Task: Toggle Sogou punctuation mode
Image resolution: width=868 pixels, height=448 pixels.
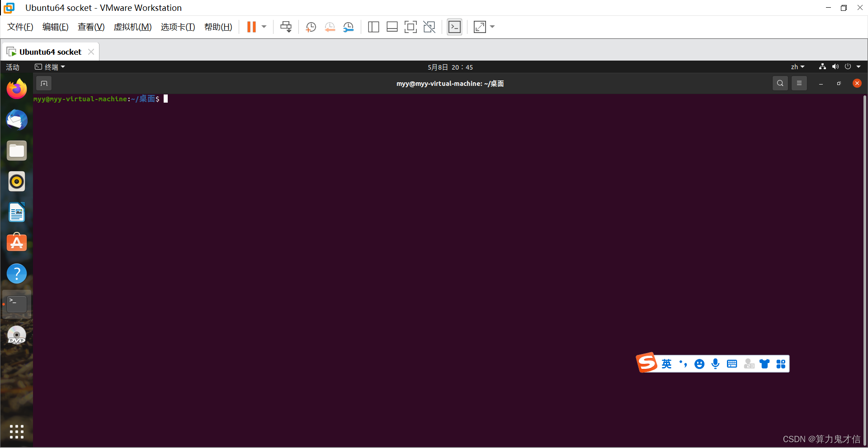Action: pyautogui.click(x=683, y=363)
